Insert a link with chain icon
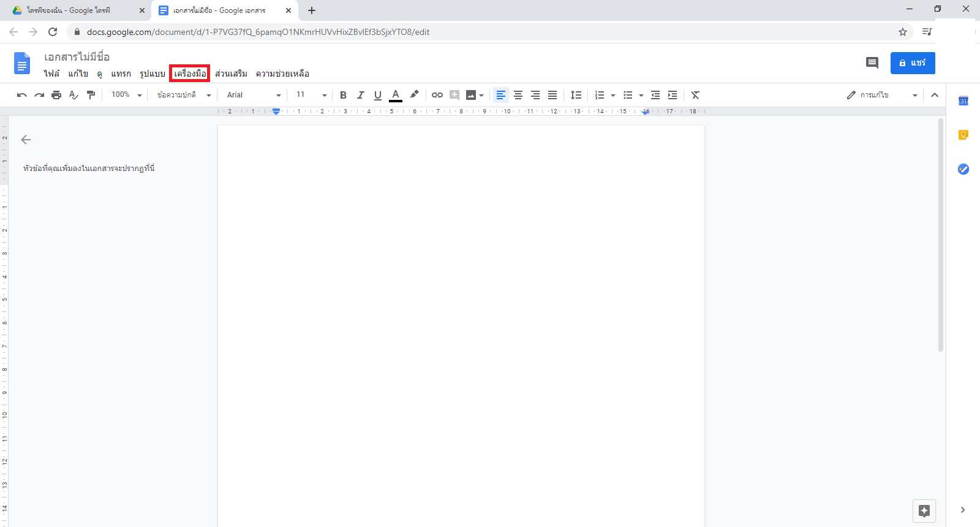Viewport: 980px width, 527px height. (437, 95)
